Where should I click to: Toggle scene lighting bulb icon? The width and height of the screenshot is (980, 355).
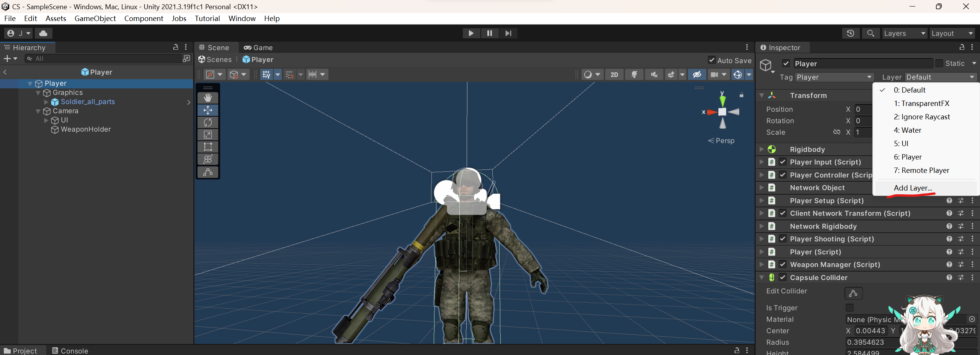click(634, 75)
